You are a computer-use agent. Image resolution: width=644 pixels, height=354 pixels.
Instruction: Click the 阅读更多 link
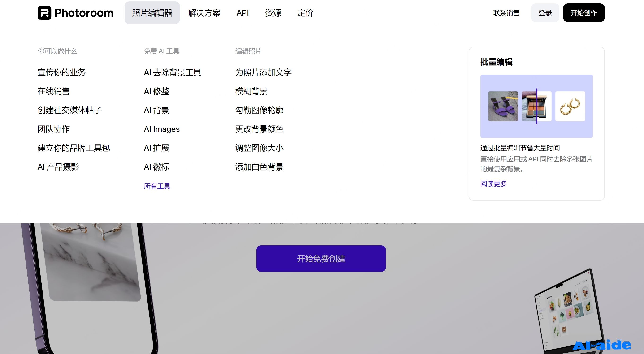[493, 184]
